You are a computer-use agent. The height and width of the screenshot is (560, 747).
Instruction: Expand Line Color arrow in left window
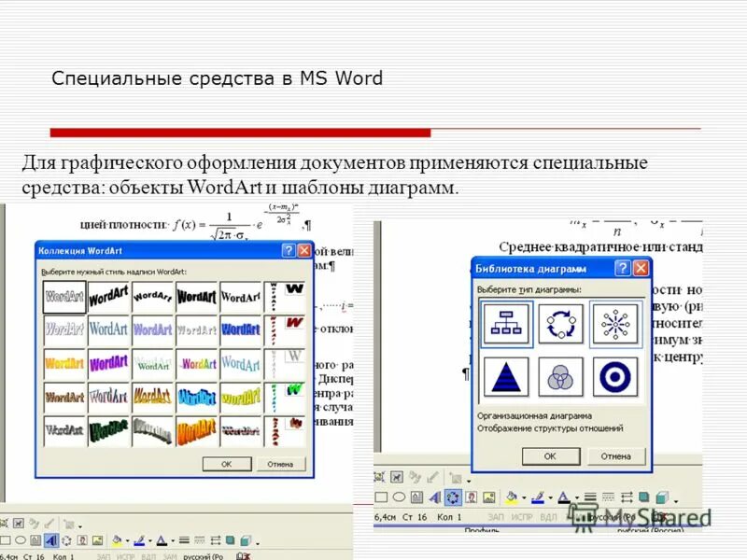(150, 541)
